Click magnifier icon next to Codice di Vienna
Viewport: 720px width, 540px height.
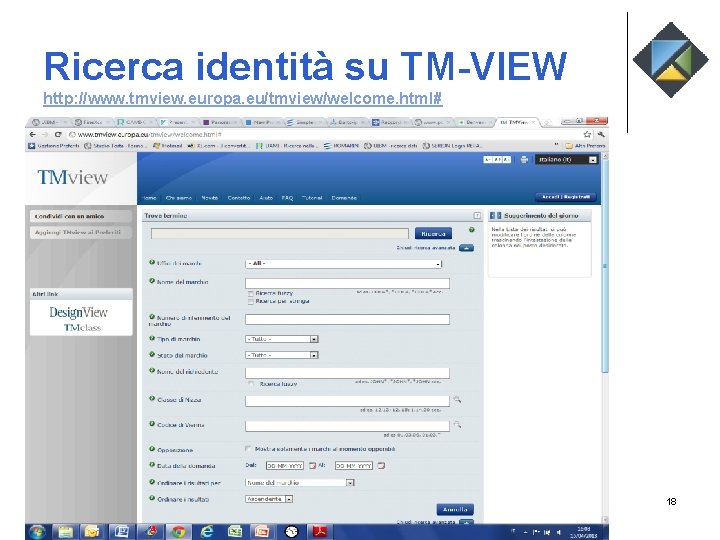point(457,425)
